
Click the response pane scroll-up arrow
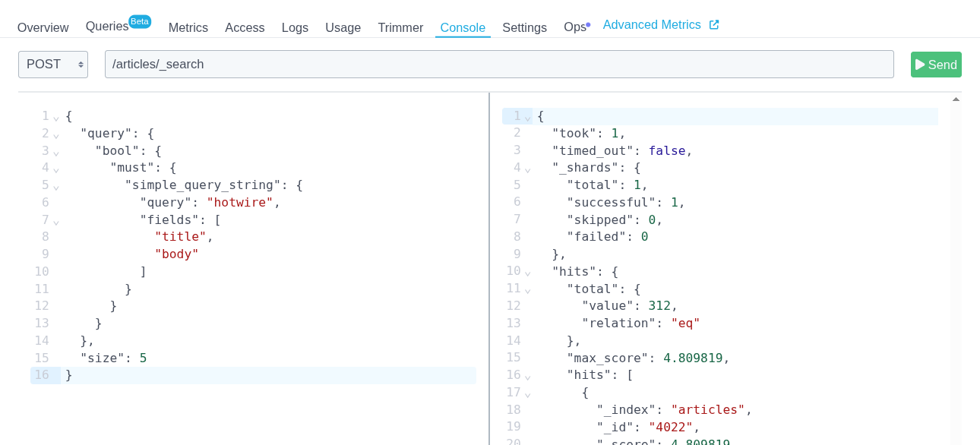[956, 99]
